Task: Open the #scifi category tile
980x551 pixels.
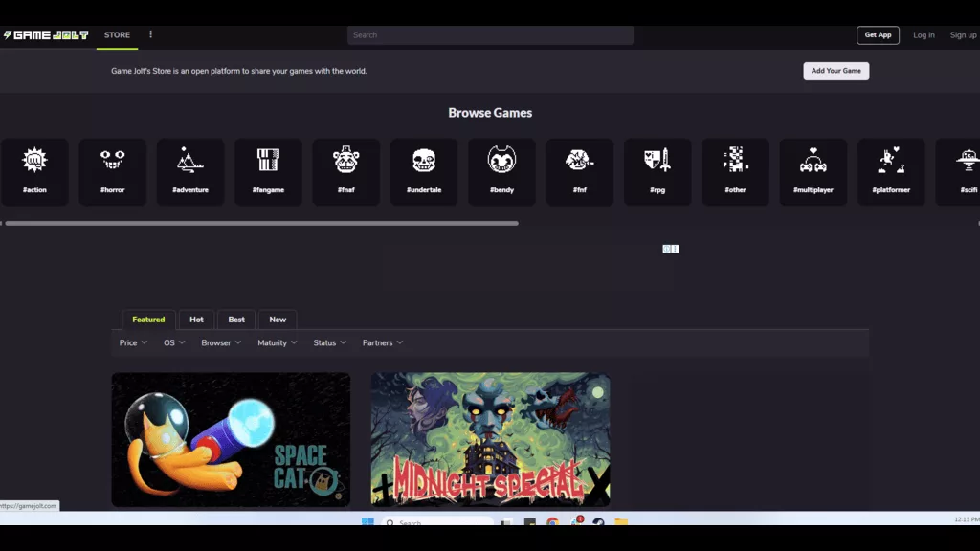Action: (957, 172)
